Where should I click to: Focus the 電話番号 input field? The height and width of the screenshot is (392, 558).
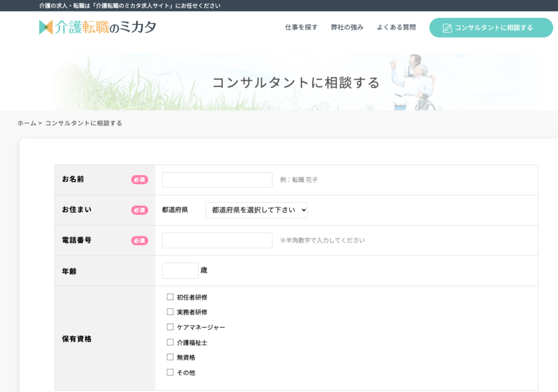217,241
